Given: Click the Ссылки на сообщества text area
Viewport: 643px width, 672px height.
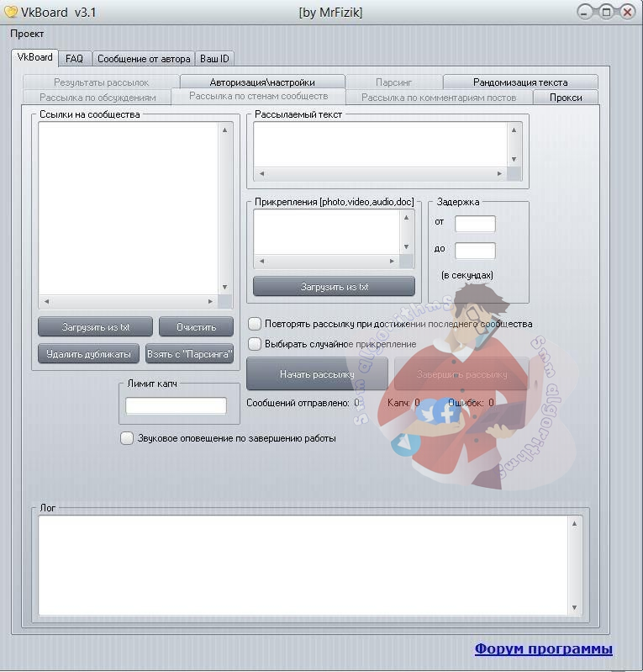Looking at the screenshot, I should coord(129,209).
